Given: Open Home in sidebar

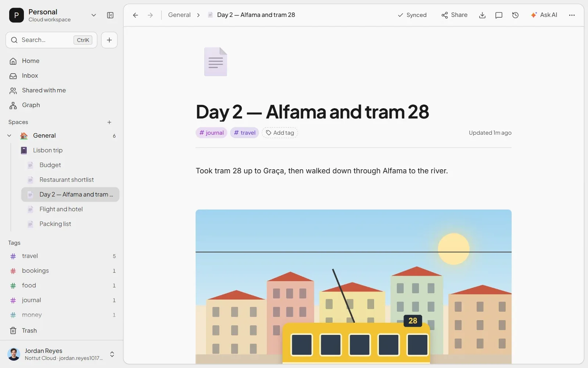Looking at the screenshot, I should 62,61.
